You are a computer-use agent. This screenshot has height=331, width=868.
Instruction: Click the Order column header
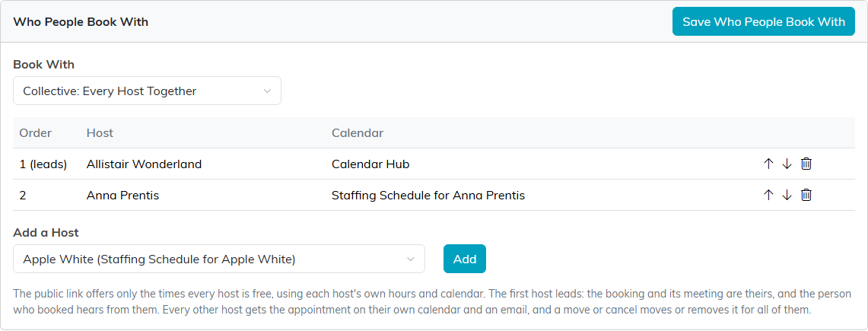36,133
